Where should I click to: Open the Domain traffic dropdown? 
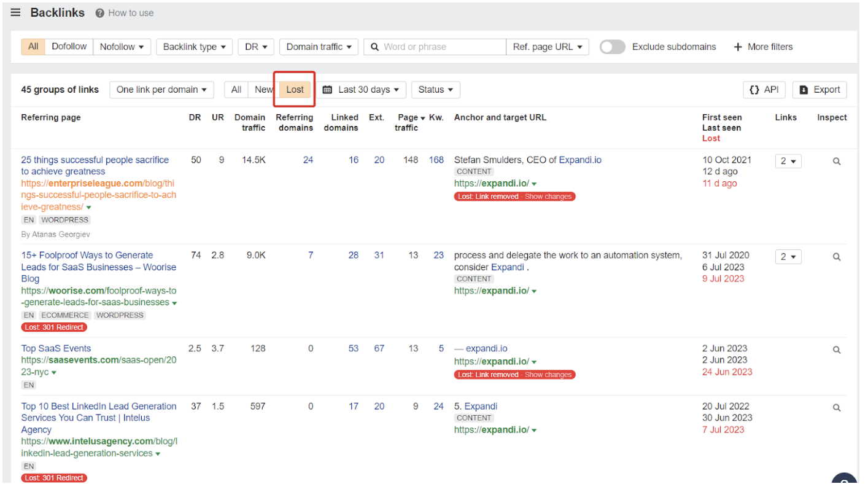(319, 47)
